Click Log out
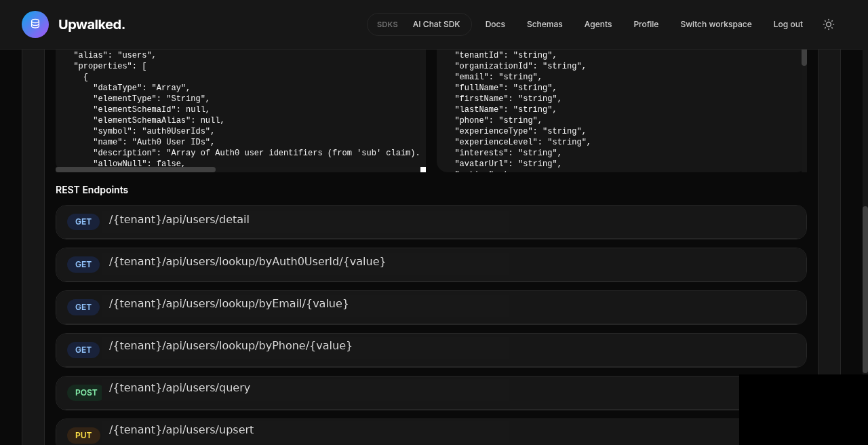 (x=788, y=24)
